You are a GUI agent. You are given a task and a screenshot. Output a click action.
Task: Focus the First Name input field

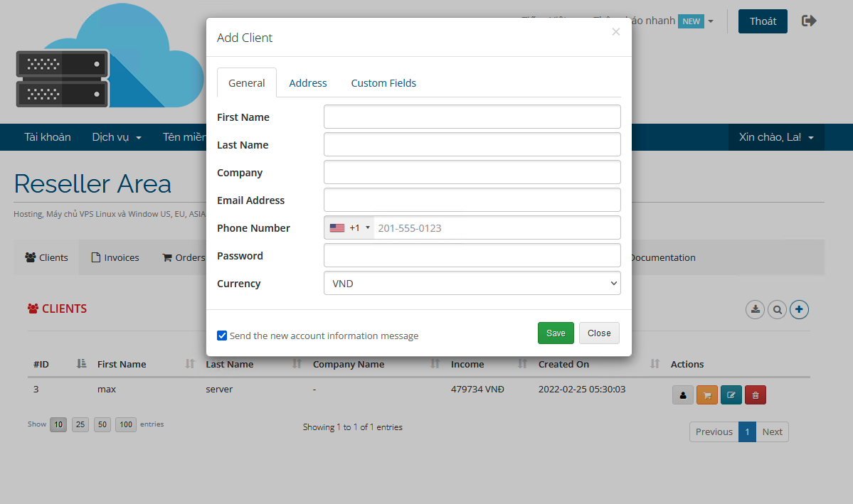472,117
